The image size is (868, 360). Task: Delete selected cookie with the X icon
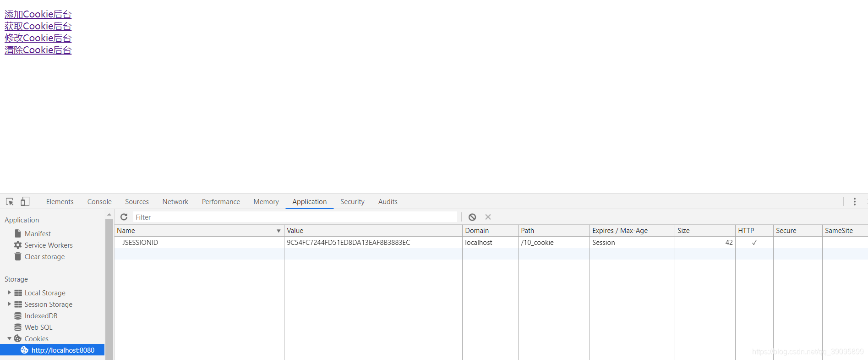tap(488, 217)
